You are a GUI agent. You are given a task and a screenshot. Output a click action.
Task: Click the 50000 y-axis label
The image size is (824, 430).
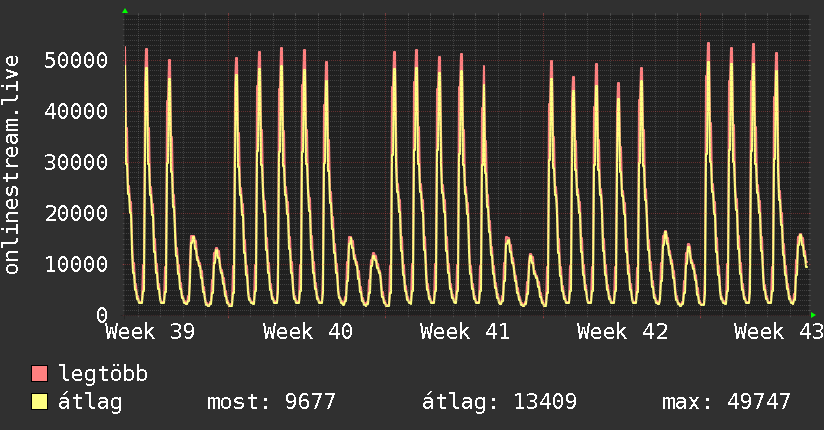click(76, 60)
